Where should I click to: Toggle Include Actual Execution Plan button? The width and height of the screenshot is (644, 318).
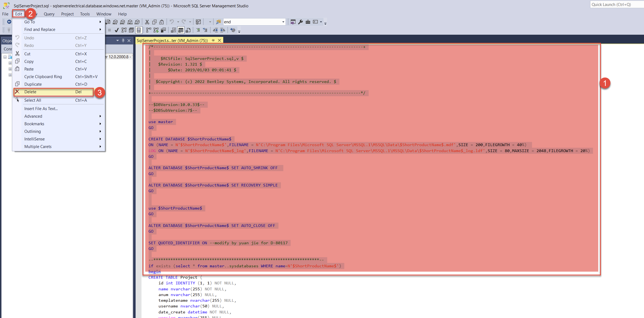click(x=149, y=30)
